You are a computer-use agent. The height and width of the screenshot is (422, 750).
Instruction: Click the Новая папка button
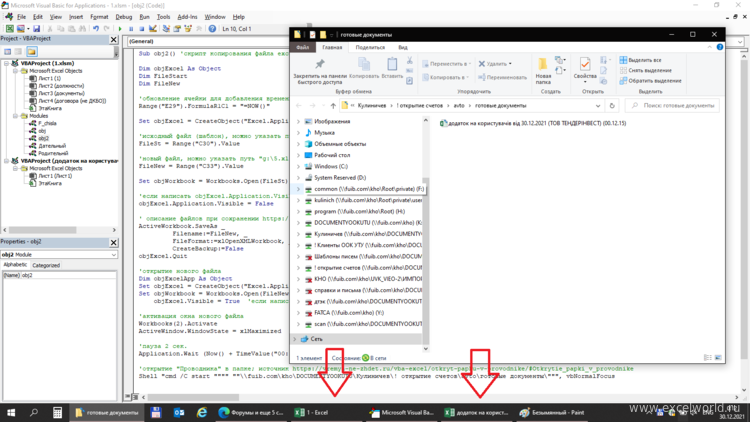pos(543,71)
